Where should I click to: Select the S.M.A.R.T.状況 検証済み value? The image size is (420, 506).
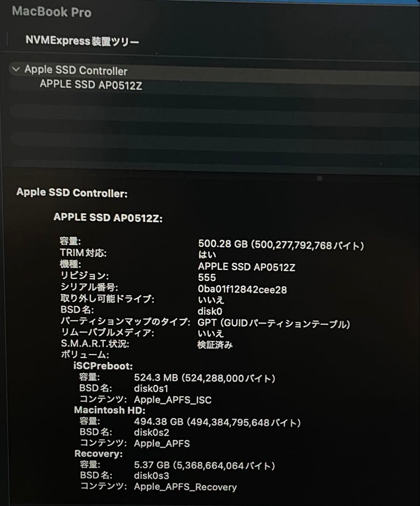pyautogui.click(x=215, y=344)
